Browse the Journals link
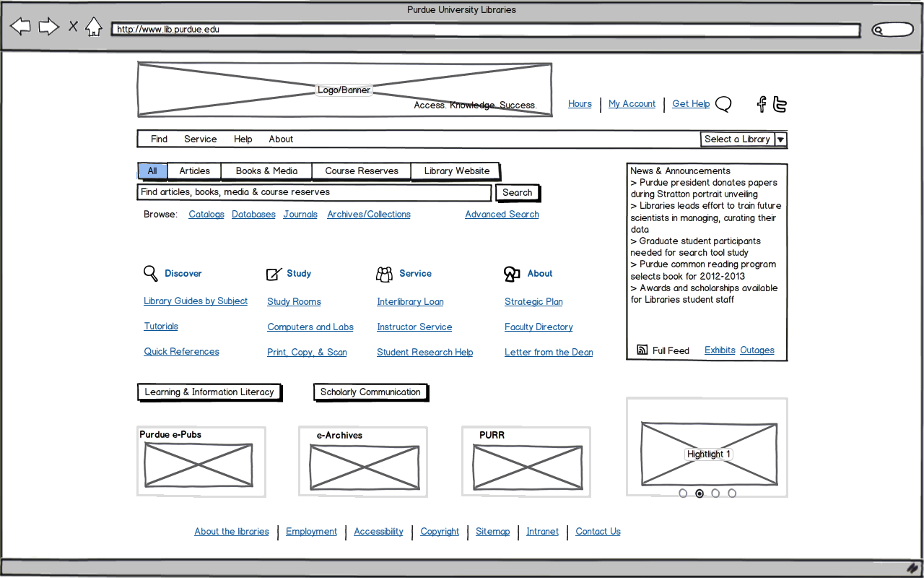Viewport: 924px width, 578px height. pyautogui.click(x=300, y=215)
